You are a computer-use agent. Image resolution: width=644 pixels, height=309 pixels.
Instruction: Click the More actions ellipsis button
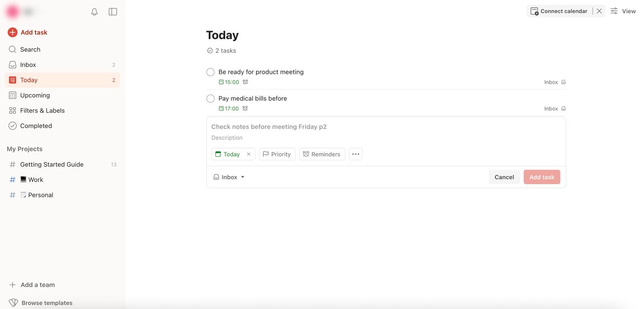coord(355,154)
